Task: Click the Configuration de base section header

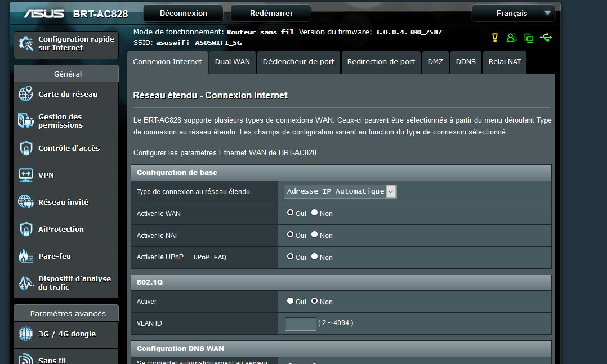Action: coord(341,173)
